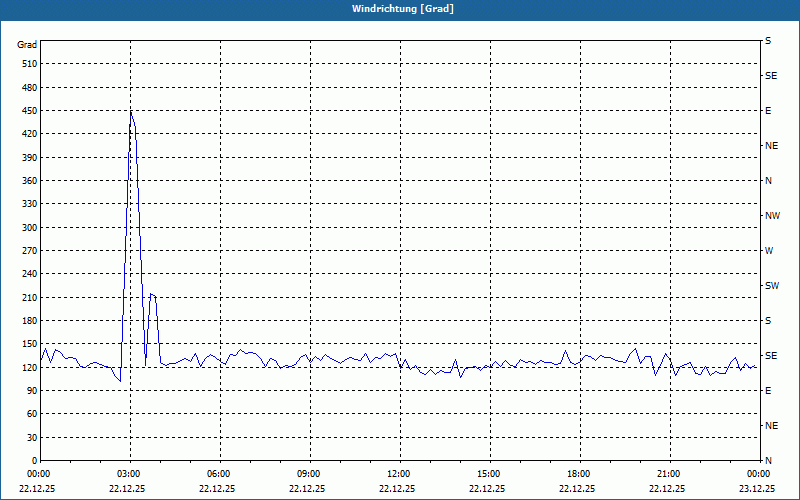The image size is (800, 500).
Task: Click the 21:00 time label
Action: point(670,474)
